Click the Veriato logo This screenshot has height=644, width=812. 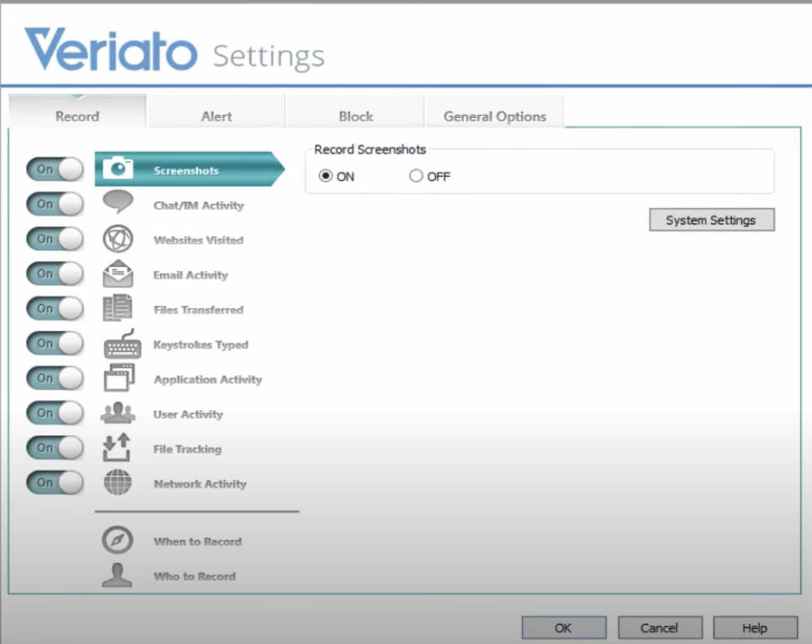111,50
